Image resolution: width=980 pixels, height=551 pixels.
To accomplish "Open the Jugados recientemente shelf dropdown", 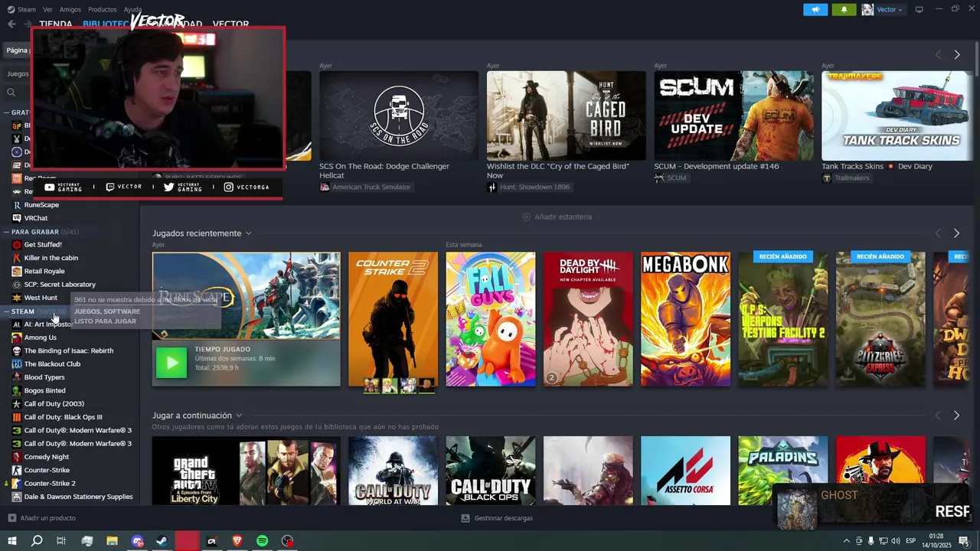I will pyautogui.click(x=248, y=233).
